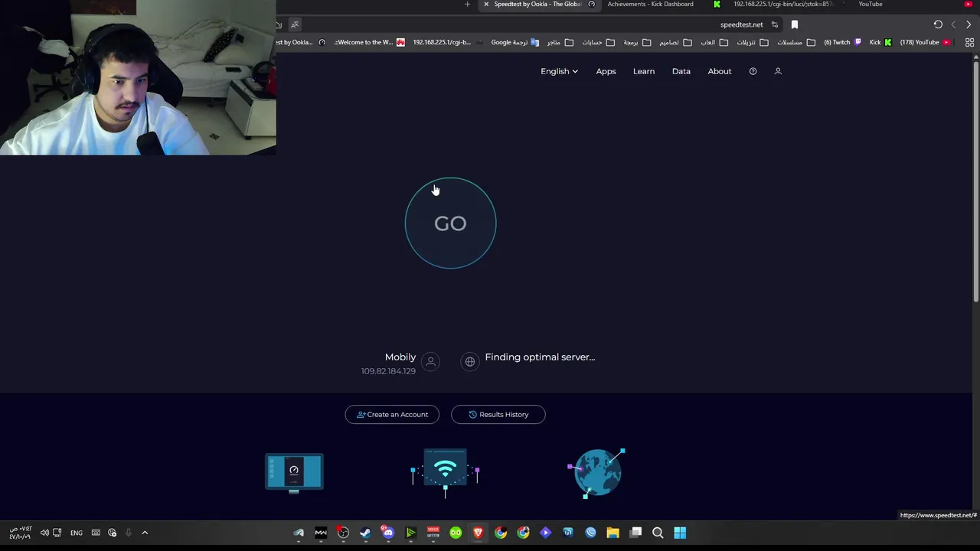Click the user icon next to Mobily
The width and height of the screenshot is (980, 551).
click(x=430, y=362)
